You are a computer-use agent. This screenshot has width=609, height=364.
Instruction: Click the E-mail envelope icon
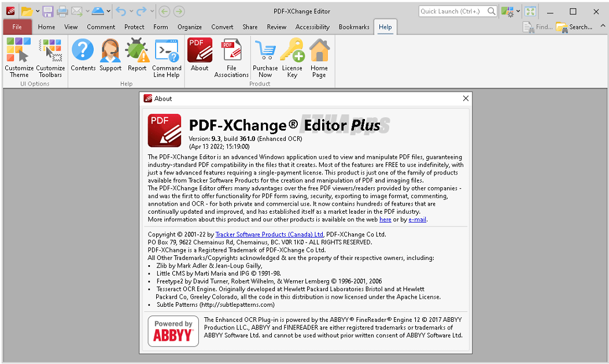coord(76,12)
